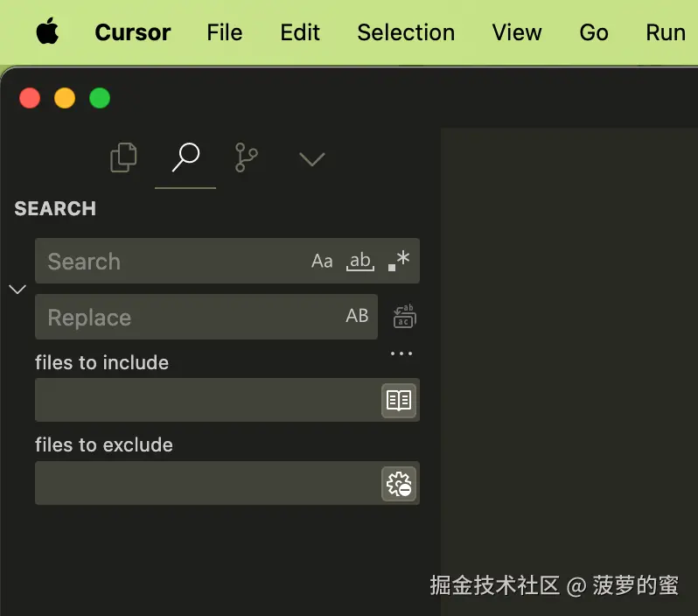Open the Cursor application menu
698x616 pixels.
tap(133, 32)
